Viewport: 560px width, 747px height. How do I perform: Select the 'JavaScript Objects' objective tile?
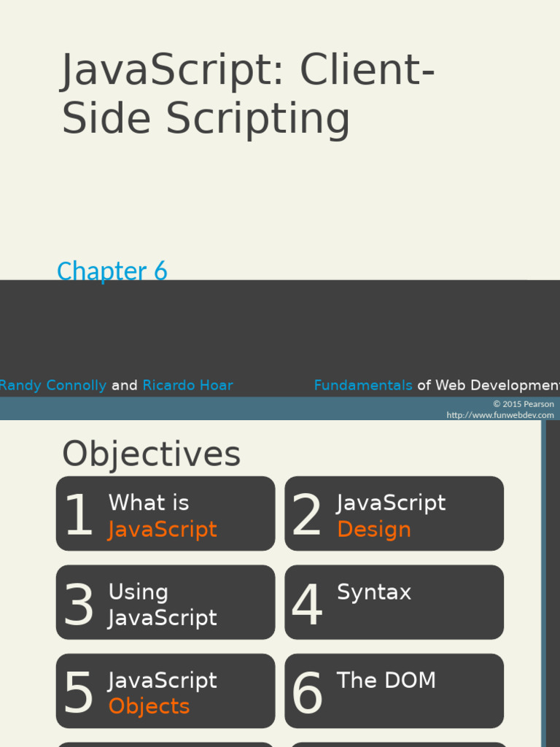[166, 692]
